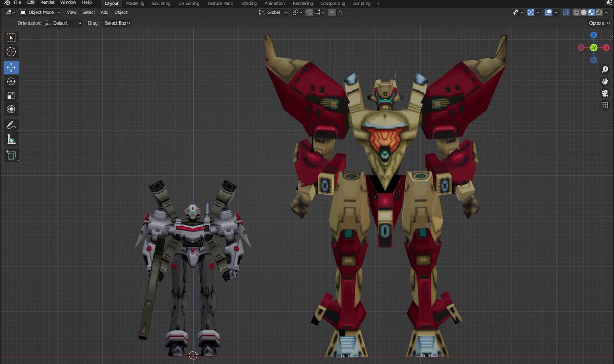Open the overlays options dropdown arrow

(x=556, y=12)
